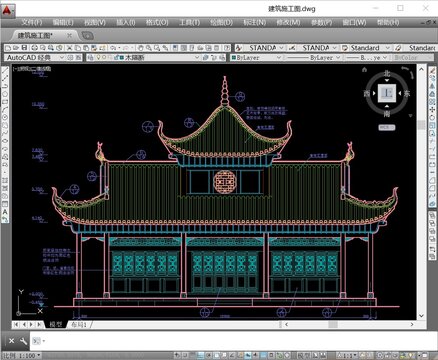Click the command line wrench customize icon
Image resolution: width=438 pixels, height=360 pixels.
click(x=23, y=341)
